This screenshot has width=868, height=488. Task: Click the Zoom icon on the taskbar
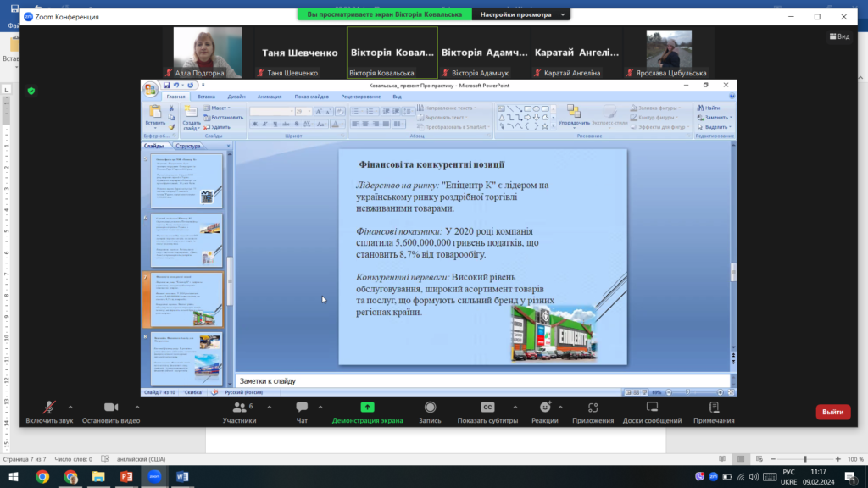point(154,476)
